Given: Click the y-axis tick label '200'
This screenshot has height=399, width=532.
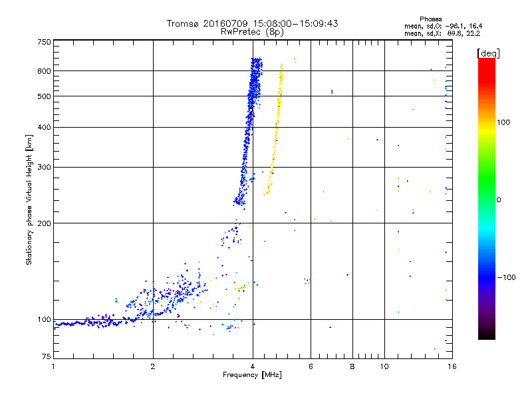Looking at the screenshot, I should [x=44, y=223].
